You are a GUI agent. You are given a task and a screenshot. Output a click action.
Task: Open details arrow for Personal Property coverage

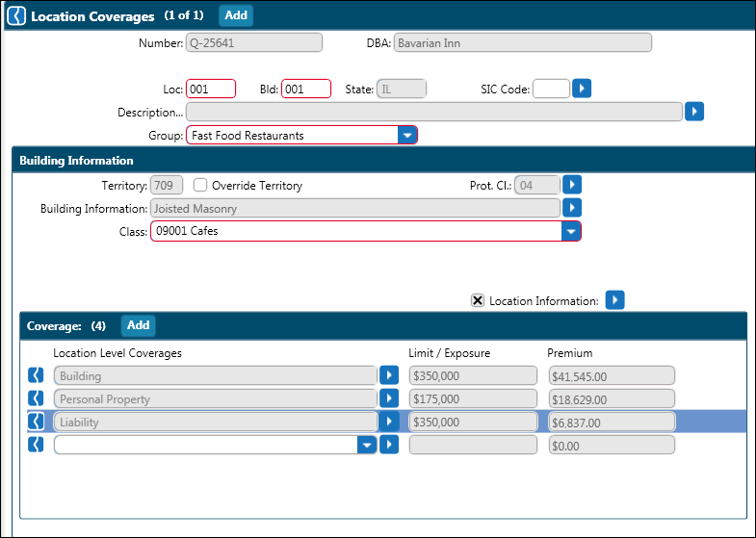[388, 398]
